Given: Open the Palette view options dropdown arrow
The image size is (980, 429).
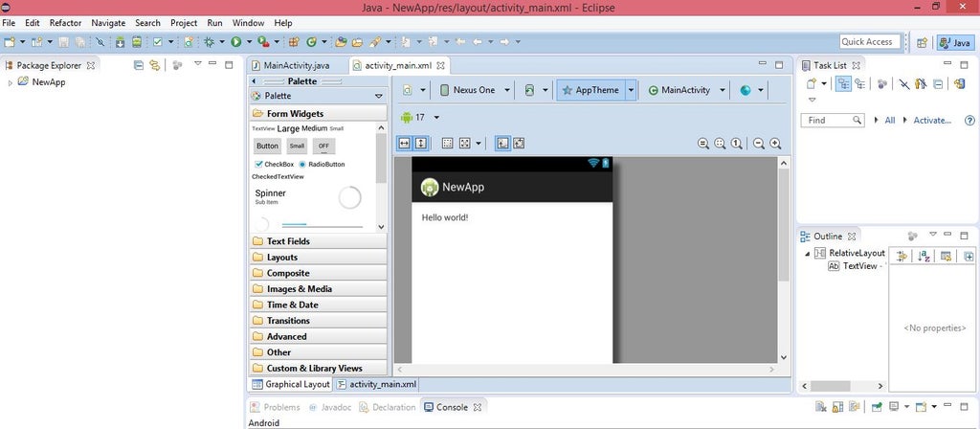Looking at the screenshot, I should click(378, 97).
